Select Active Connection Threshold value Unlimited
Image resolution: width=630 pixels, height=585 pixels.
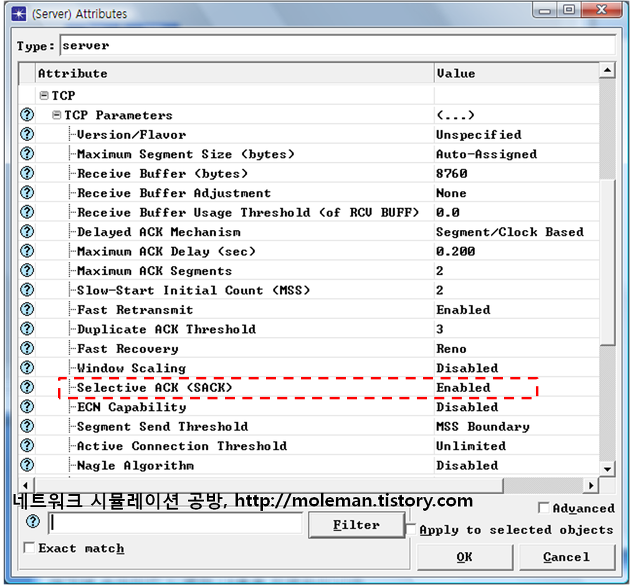tap(471, 446)
